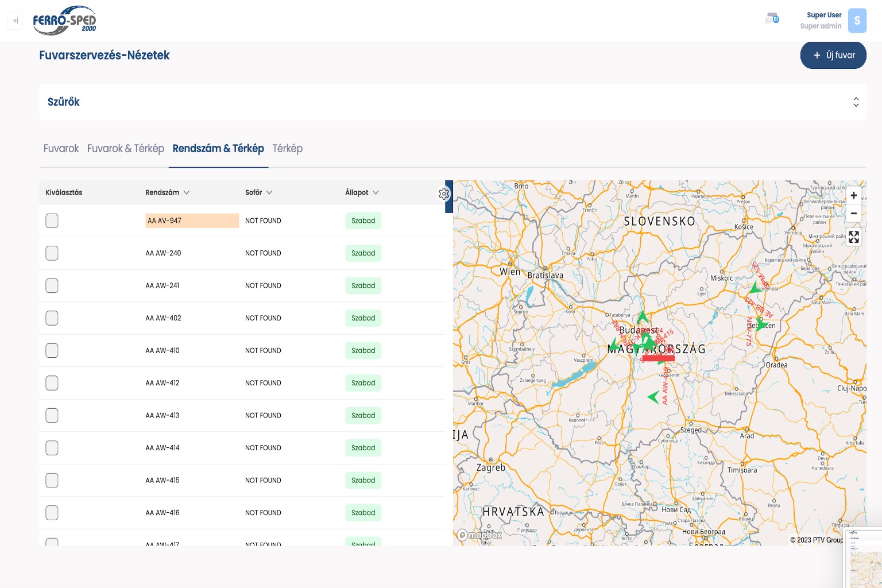This screenshot has width=882, height=588.
Task: Click the Szabad status of AA AW-240
Action: 363,253
